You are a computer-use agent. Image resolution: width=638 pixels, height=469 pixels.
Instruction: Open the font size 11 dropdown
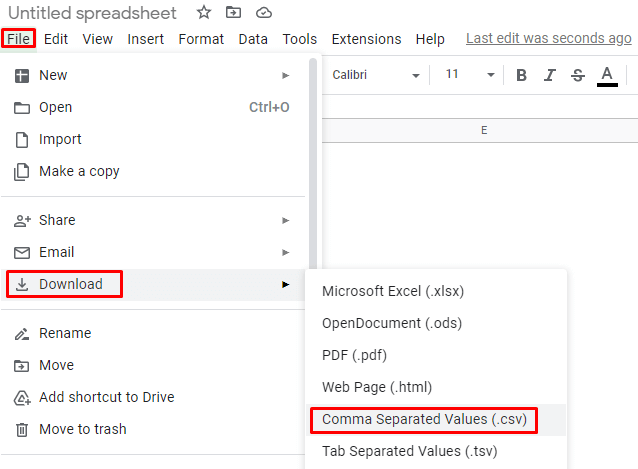(x=470, y=75)
